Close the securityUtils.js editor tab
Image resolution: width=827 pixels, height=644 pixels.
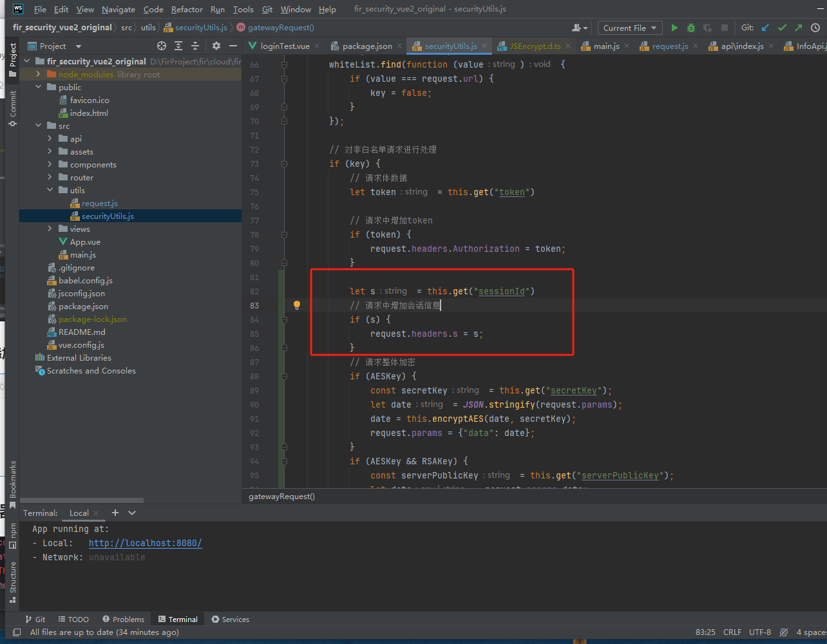point(484,46)
